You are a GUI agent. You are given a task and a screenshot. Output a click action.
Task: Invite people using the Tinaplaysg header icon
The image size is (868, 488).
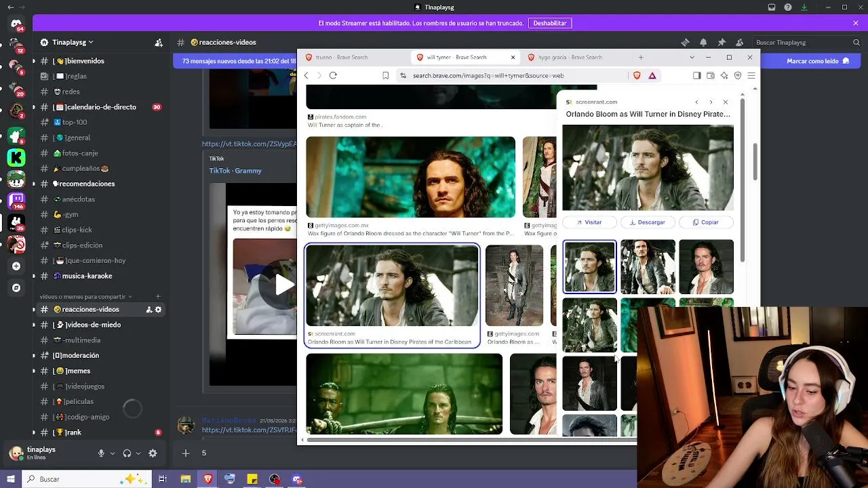click(159, 43)
